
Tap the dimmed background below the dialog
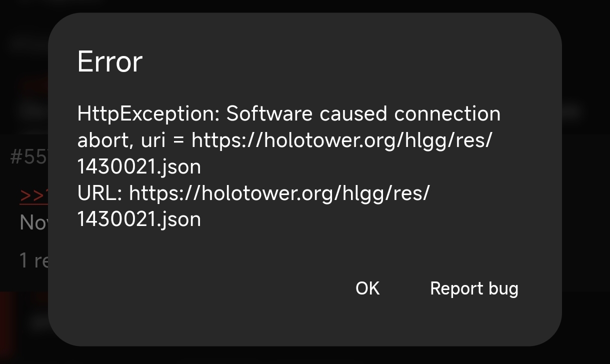[305, 355]
